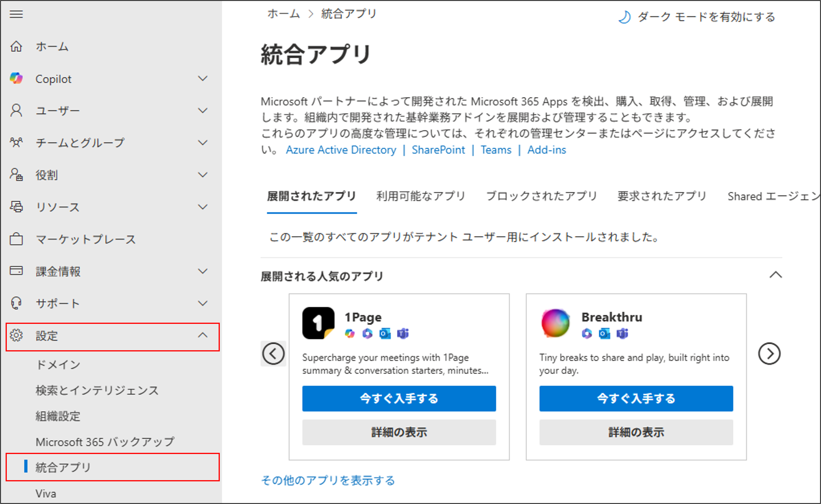
Task: Click the Home (ホーム) house icon in sidebar
Action: (16, 46)
